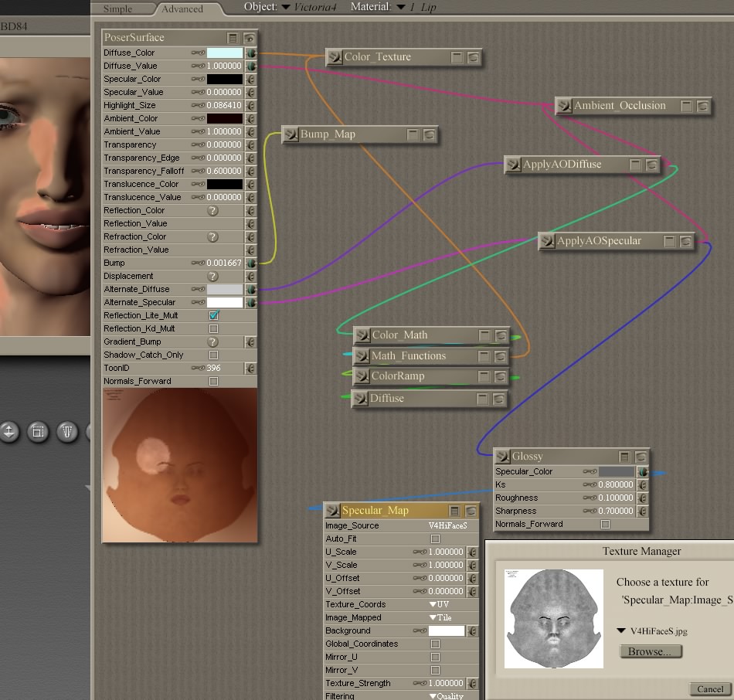Image resolution: width=734 pixels, height=700 pixels.
Task: Uncheck the Reflection_Lite_Mult checkbox
Action: tap(214, 316)
